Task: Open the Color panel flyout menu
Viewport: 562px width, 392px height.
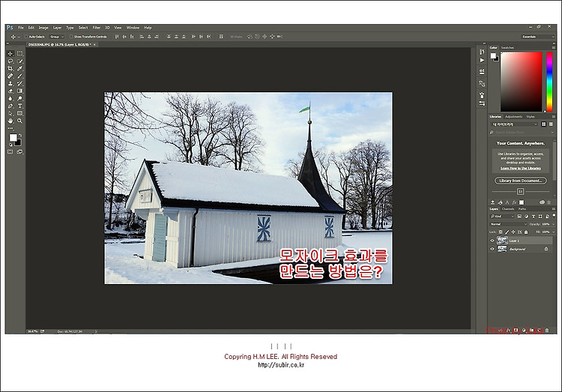Action: tap(554, 47)
